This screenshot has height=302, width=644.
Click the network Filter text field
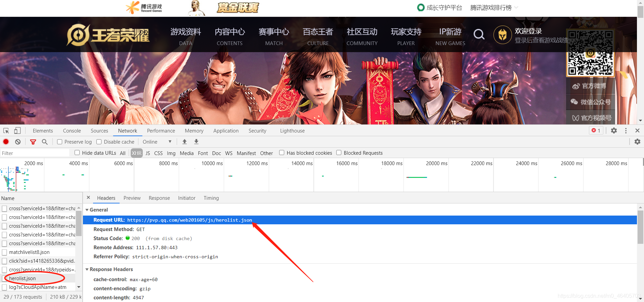tap(35, 153)
